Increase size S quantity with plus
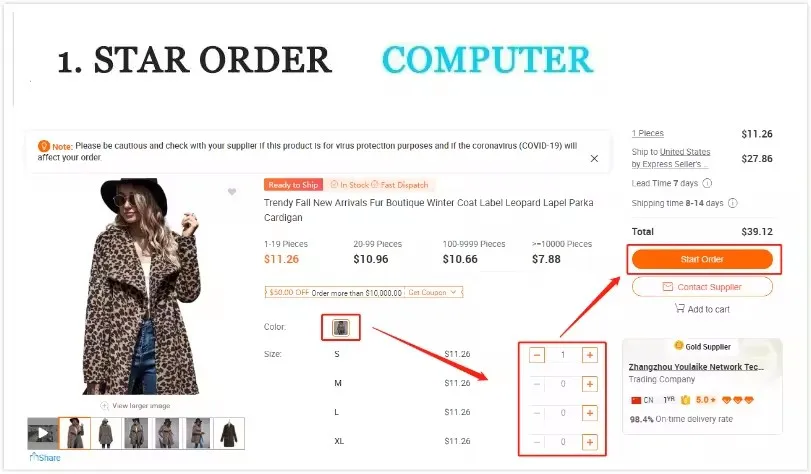This screenshot has height=474, width=811. [590, 355]
